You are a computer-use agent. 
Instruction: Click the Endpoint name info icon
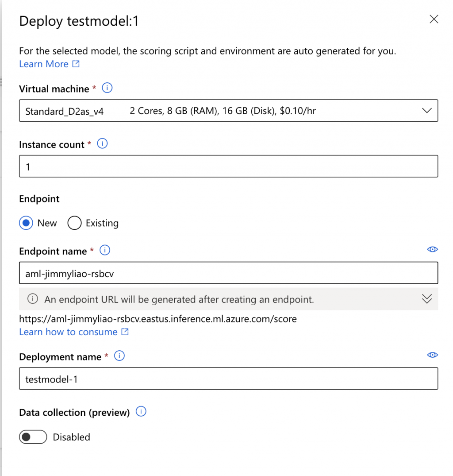(105, 251)
